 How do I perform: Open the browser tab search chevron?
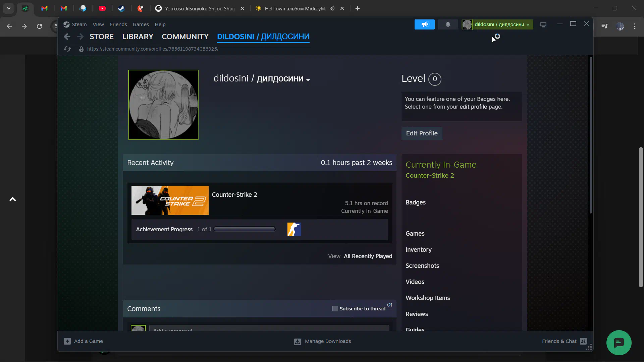(9, 8)
